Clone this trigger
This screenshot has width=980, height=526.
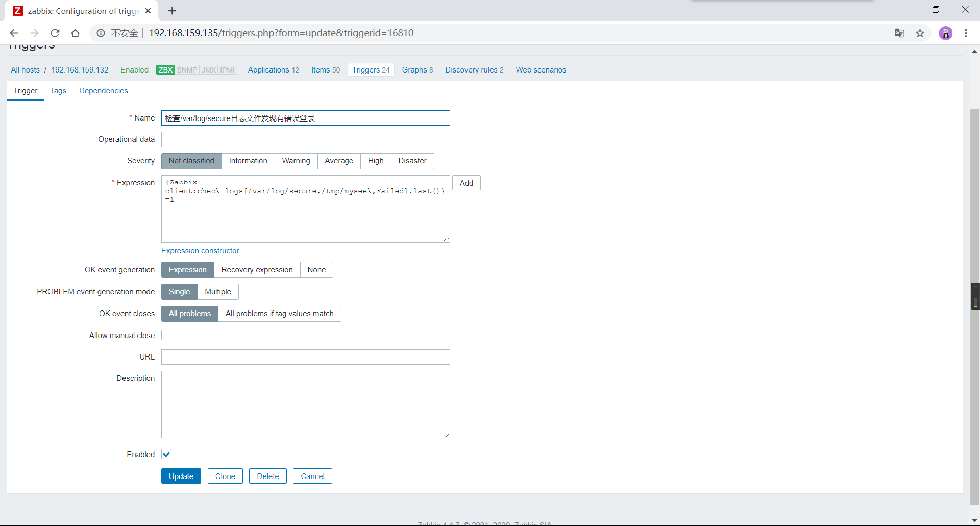225,476
